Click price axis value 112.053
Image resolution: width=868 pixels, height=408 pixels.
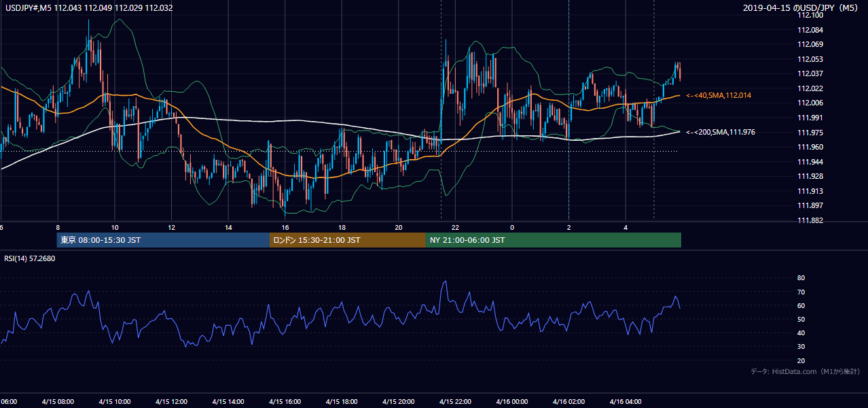point(811,59)
